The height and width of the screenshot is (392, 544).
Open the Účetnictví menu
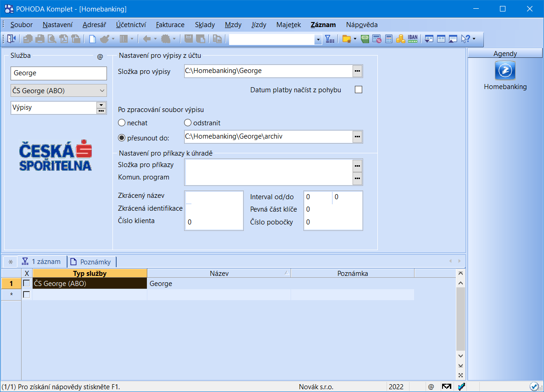click(130, 25)
